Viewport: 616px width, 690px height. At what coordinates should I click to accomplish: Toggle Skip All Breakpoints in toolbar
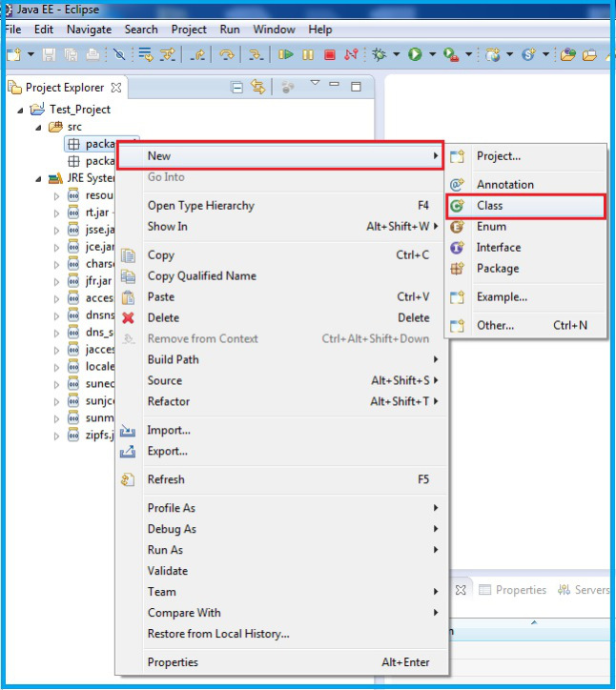click(119, 54)
